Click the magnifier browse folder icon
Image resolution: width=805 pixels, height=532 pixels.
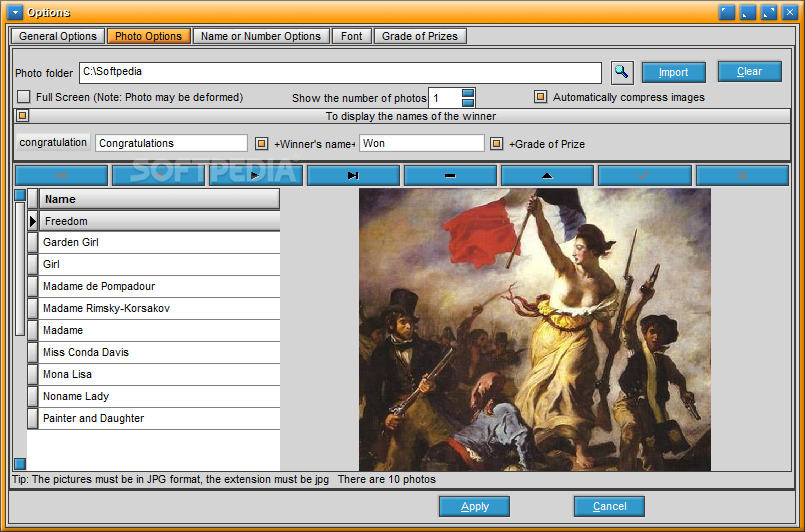tap(622, 72)
